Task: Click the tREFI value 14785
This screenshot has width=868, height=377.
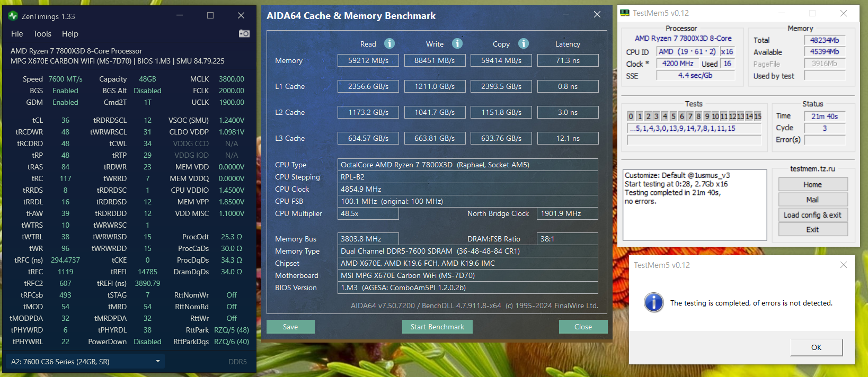Action: click(147, 272)
